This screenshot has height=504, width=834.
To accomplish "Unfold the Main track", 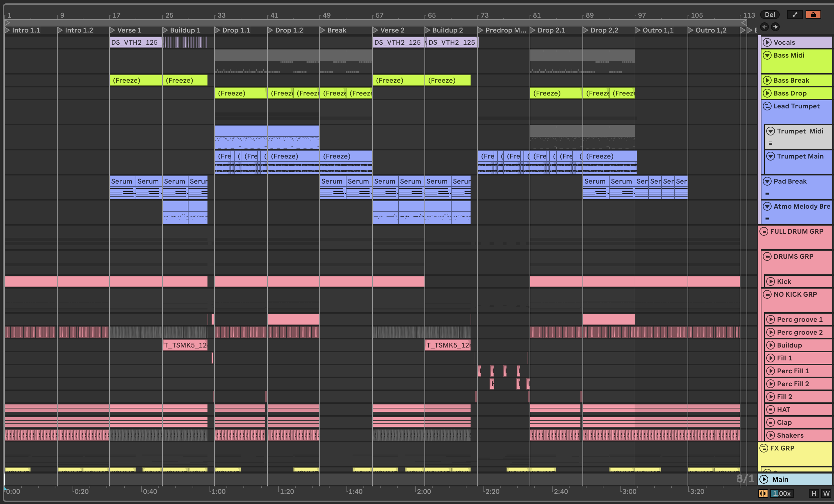I will [764, 479].
